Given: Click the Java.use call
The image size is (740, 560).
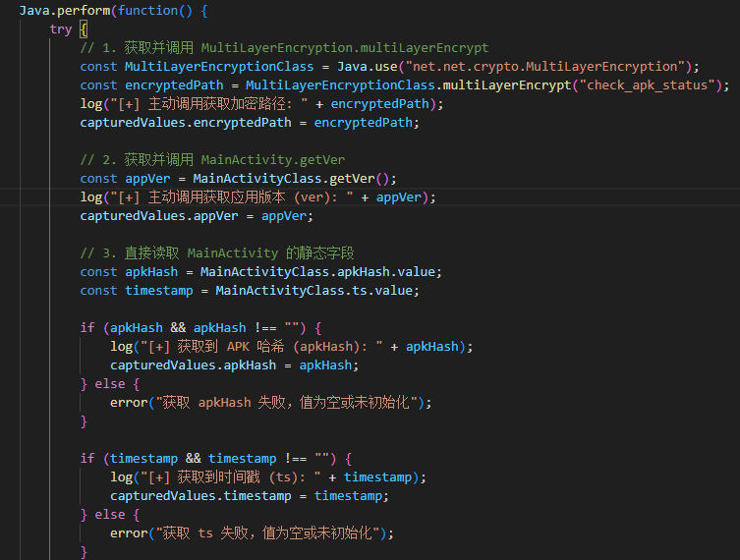Looking at the screenshot, I should (x=368, y=67).
